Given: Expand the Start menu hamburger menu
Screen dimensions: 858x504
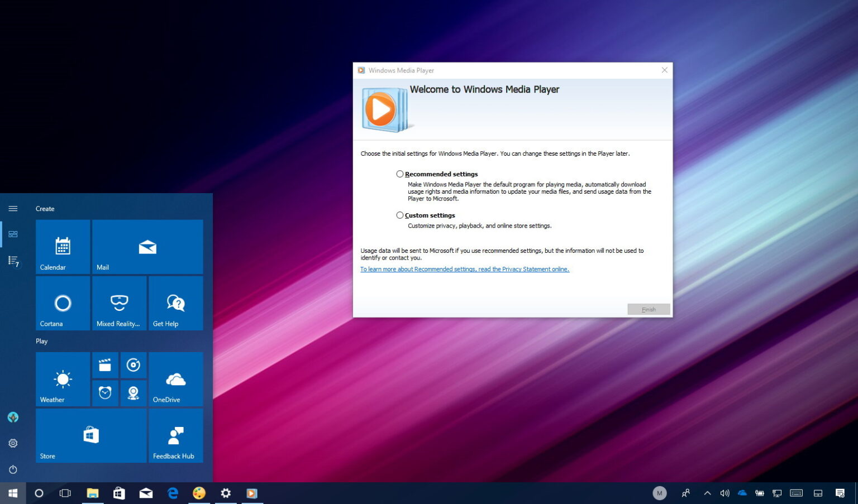Looking at the screenshot, I should tap(13, 208).
